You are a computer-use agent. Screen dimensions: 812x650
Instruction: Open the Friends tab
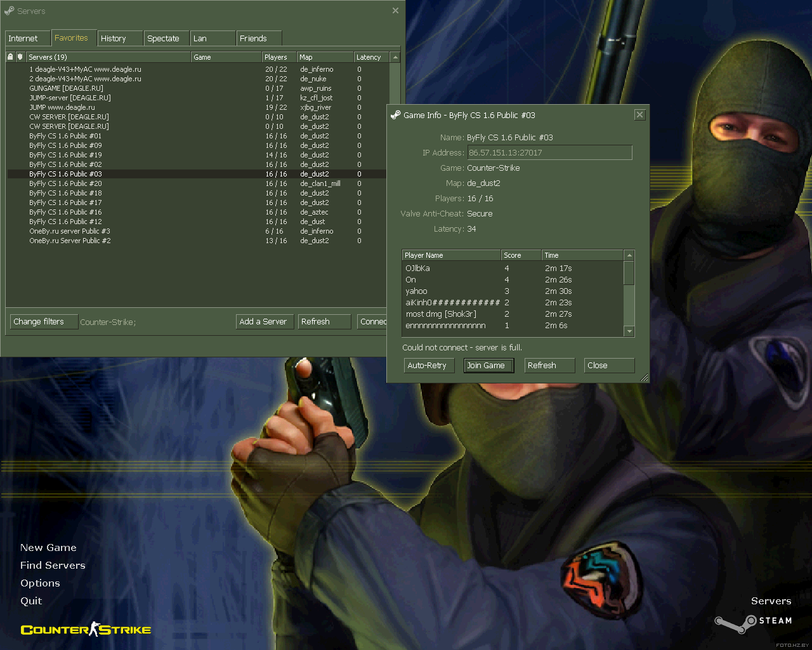coord(259,39)
